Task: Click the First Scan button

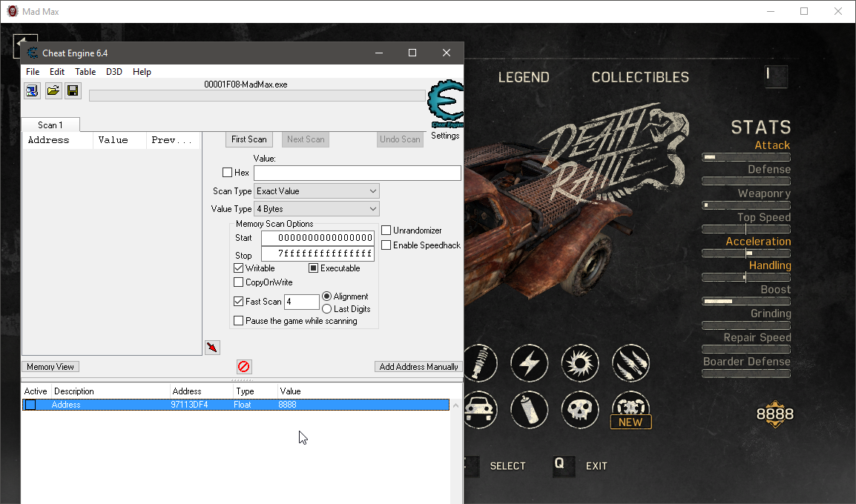Action: [249, 139]
